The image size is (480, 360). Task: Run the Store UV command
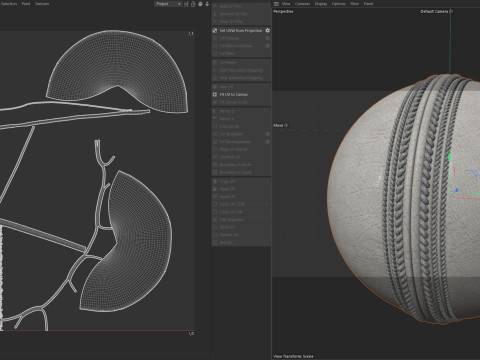[x=241, y=227]
